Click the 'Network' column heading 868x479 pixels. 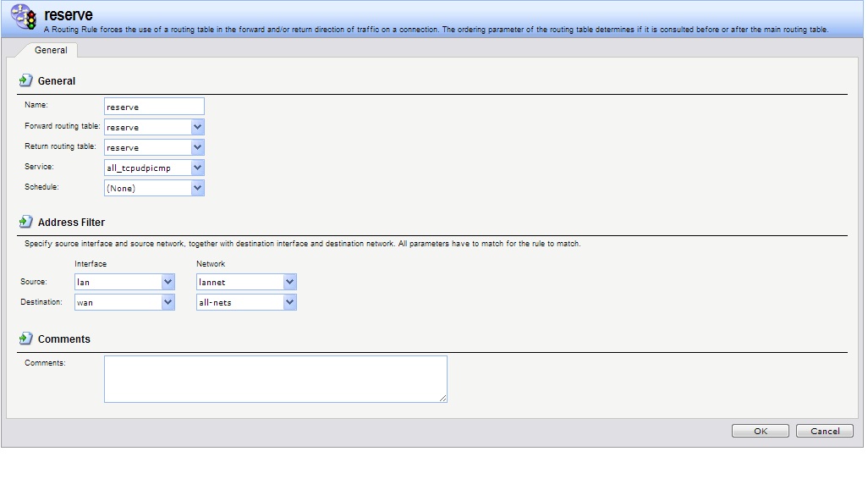211,264
